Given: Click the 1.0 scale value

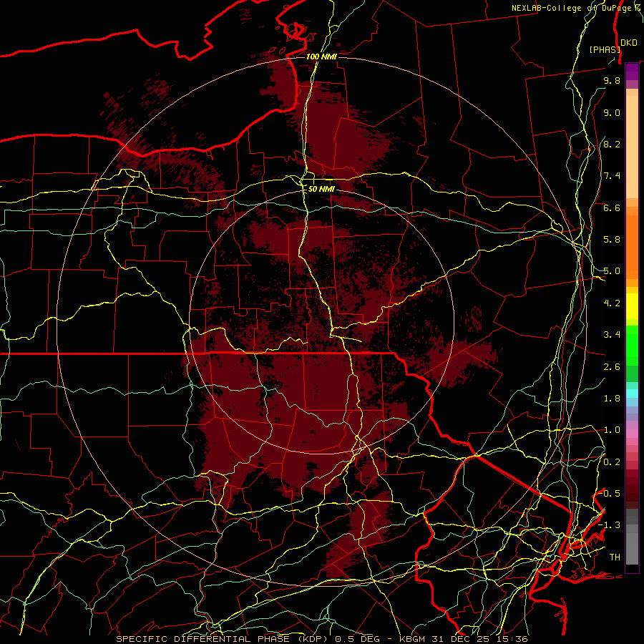Looking at the screenshot, I should tap(612, 430).
